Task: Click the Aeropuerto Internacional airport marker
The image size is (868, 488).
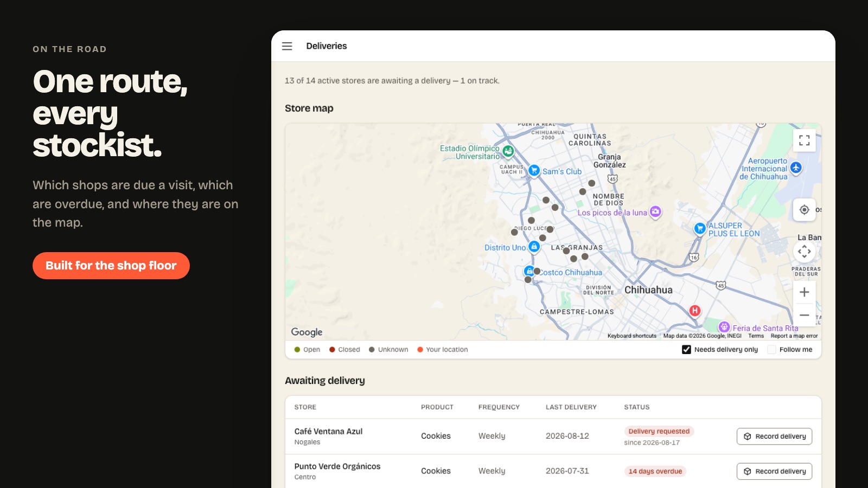Action: [796, 168]
